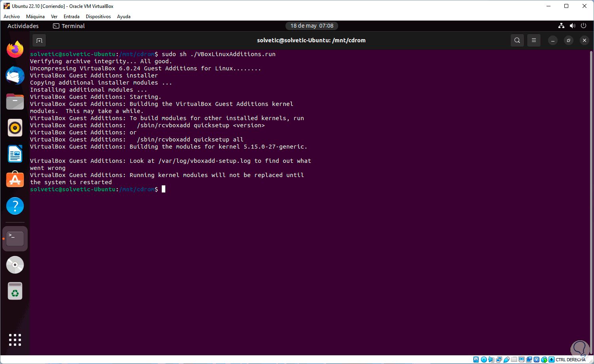
Task: Click the '/var/log/vboxadd-setup.log' path text
Action: coord(204,161)
